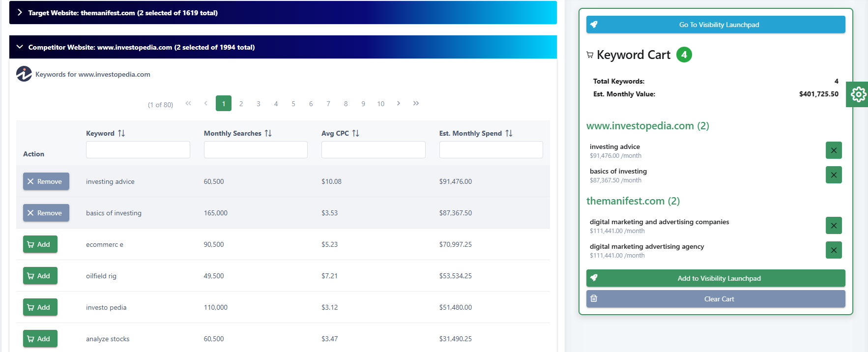Image resolution: width=868 pixels, height=352 pixels.
Task: Click the $51,480.00 spend cell
Action: point(456,307)
